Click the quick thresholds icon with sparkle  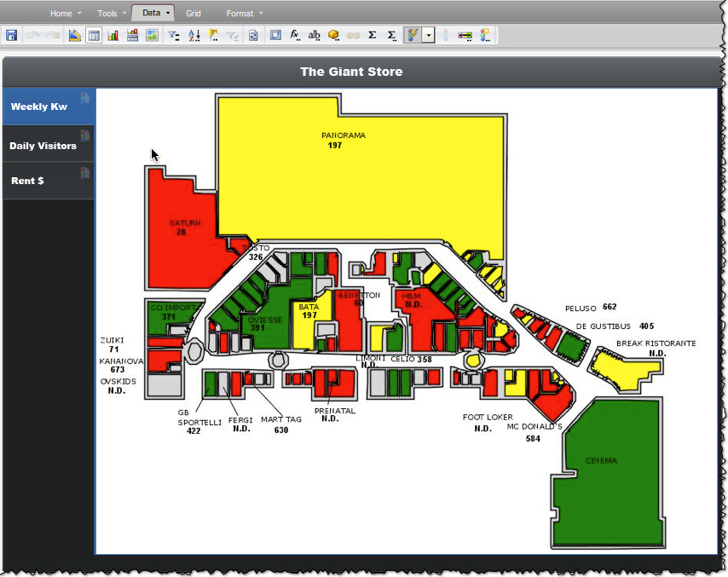point(485,35)
